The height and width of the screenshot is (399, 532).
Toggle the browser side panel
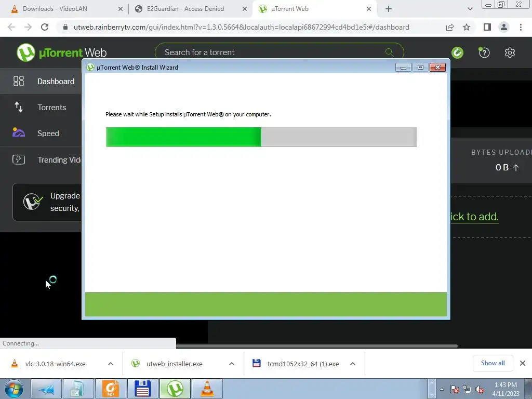(487, 27)
